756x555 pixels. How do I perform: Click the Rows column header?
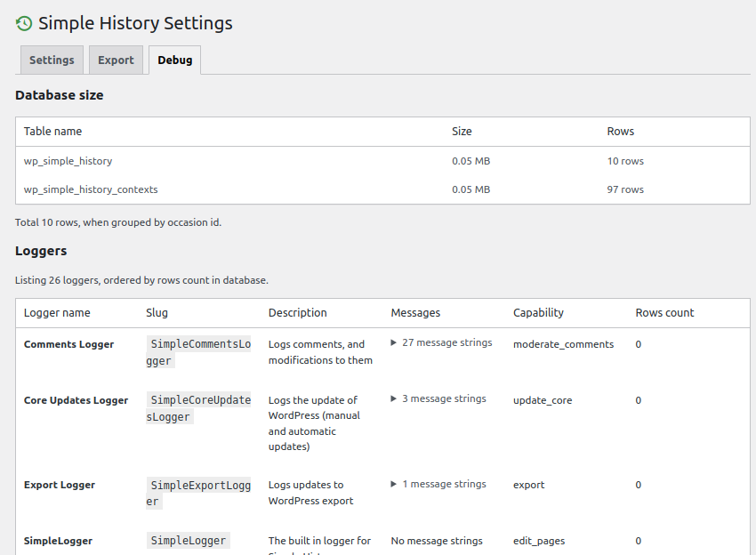(x=621, y=131)
